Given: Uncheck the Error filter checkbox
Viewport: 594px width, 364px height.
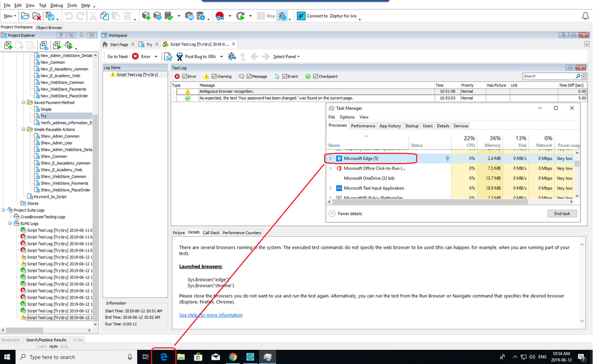Looking at the screenshot, I should tap(185, 77).
